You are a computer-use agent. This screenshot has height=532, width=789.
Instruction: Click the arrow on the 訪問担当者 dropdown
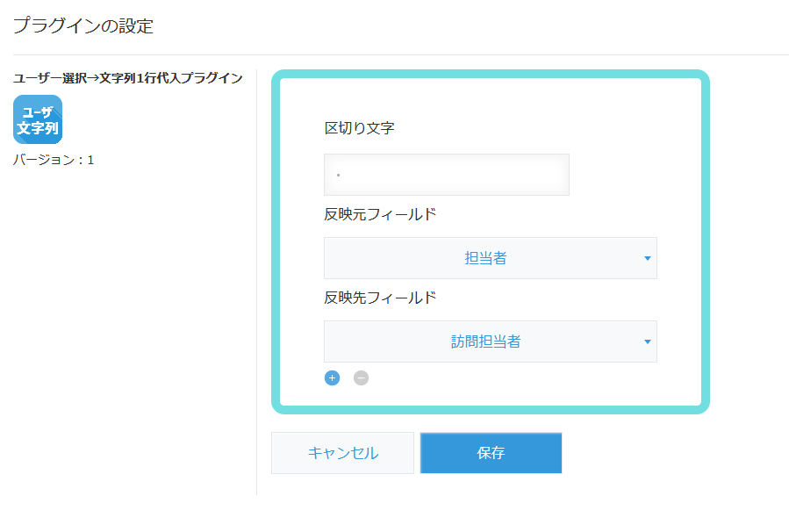pos(647,341)
